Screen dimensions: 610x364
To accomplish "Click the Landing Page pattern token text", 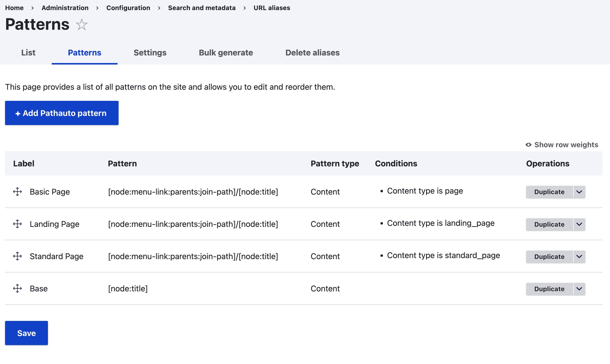I will point(193,224).
